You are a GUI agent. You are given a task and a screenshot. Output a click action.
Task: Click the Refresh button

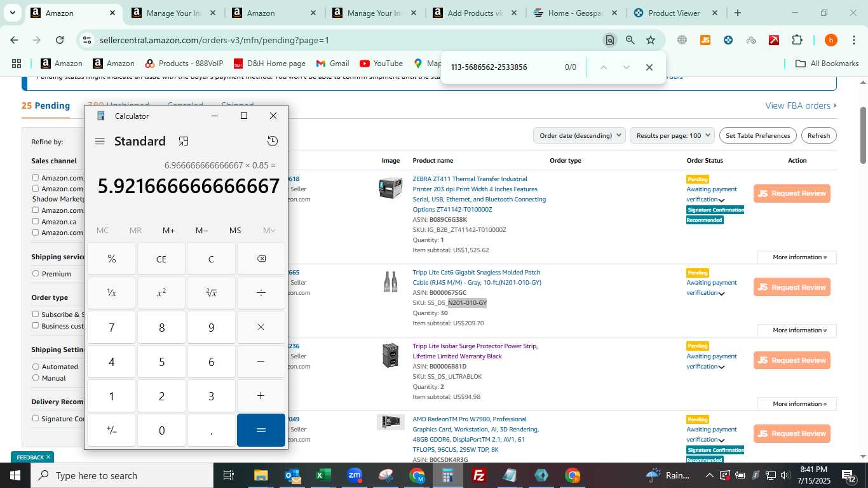818,135
